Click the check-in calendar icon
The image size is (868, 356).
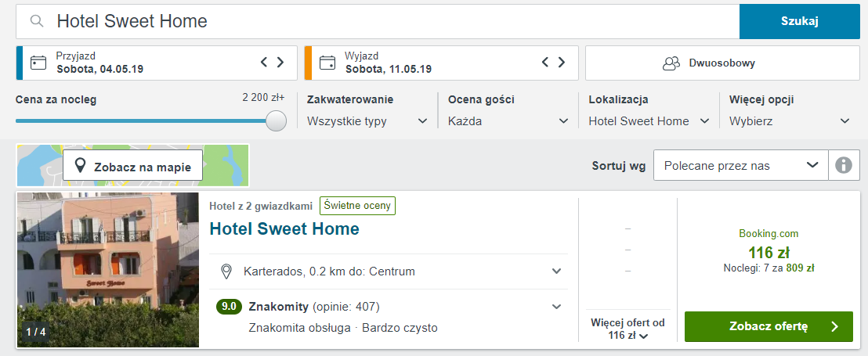click(38, 63)
